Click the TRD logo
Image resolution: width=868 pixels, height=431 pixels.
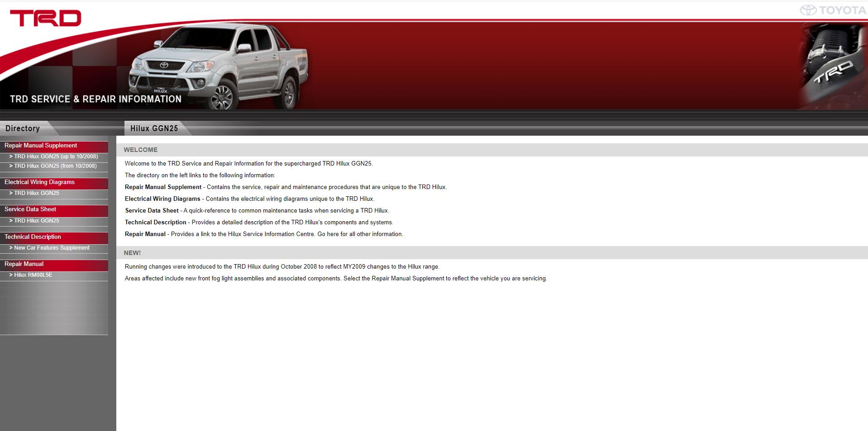pos(46,18)
